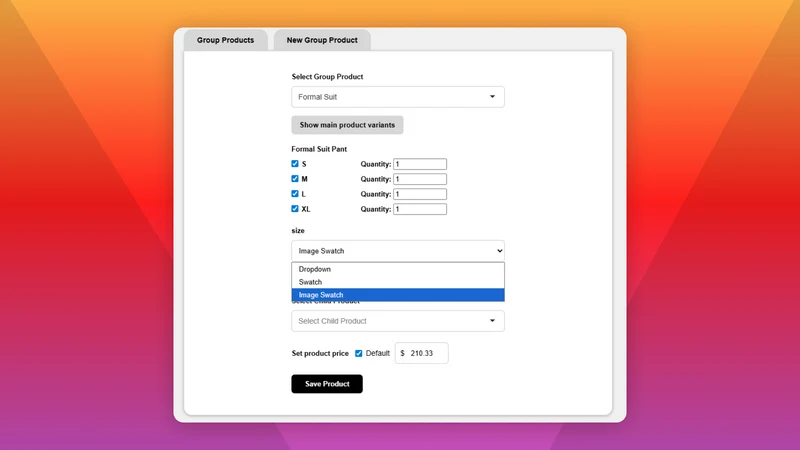The height and width of the screenshot is (450, 800).
Task: Click the 210.33 price input field
Action: tap(421, 353)
